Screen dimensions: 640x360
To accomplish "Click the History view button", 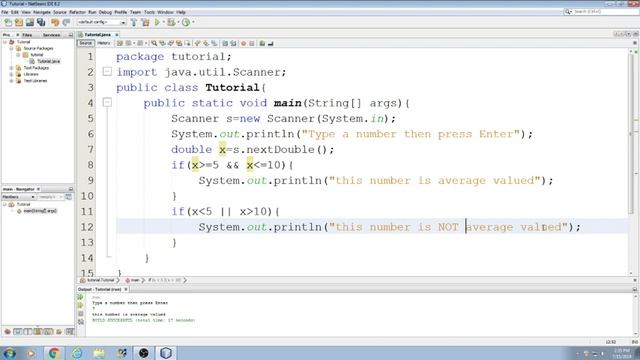I will tap(104, 43).
